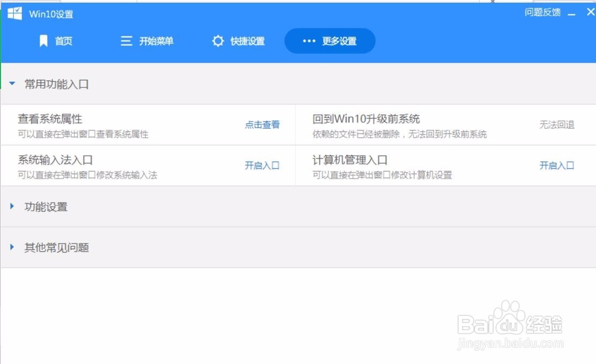
Task: Click 开启入口 for 系统输入法入口
Action: coord(262,166)
